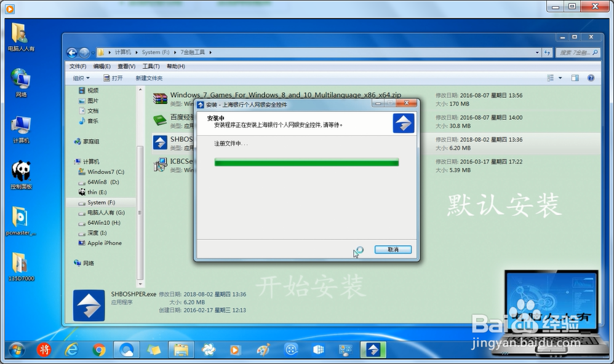Click the Windows Start orb
Image resolution: width=614 pixels, height=364 pixels.
pos(17,349)
